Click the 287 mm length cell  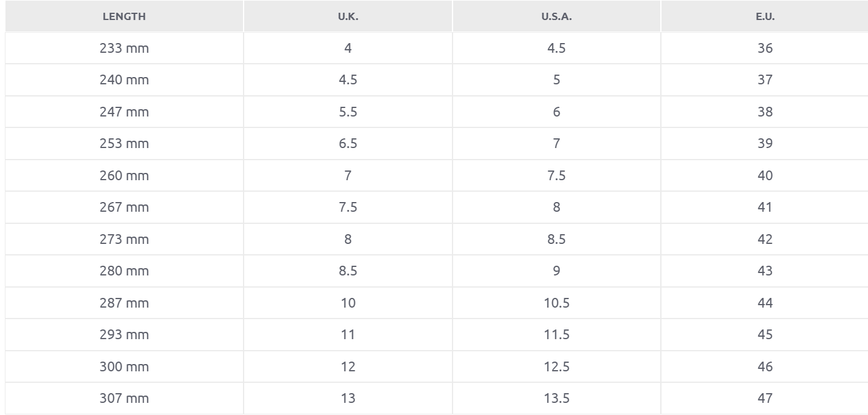click(x=124, y=303)
